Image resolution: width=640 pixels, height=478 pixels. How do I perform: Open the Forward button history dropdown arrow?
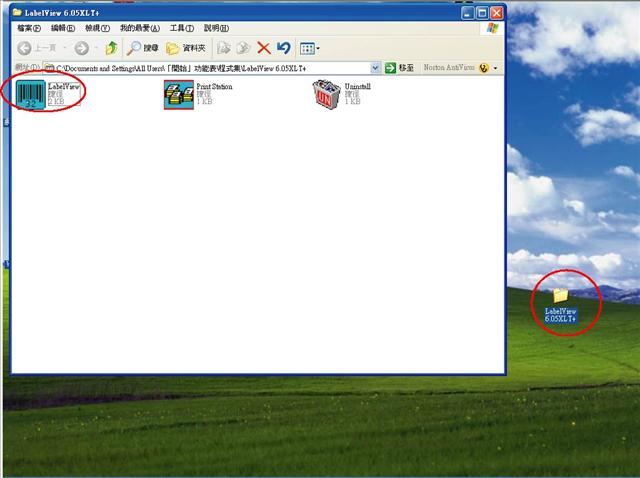tap(96, 48)
